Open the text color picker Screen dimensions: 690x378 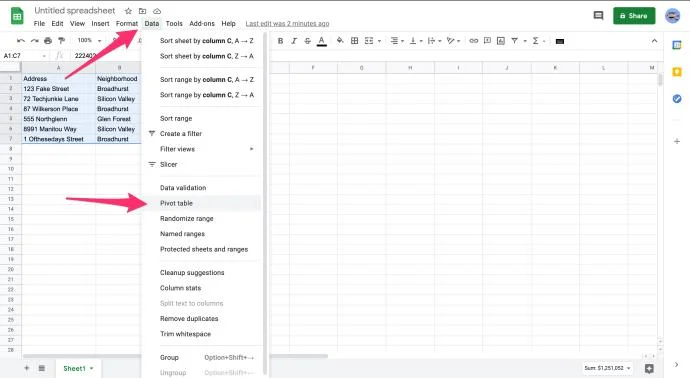coord(322,41)
